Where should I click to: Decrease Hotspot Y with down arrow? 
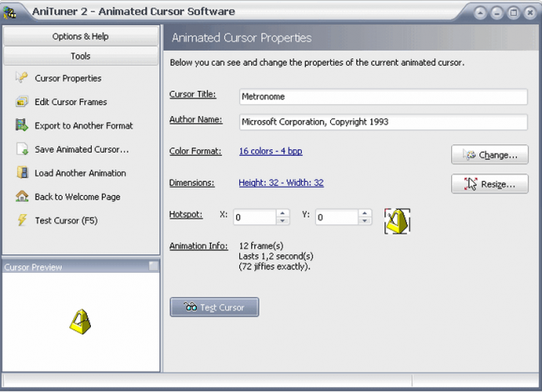(364, 221)
